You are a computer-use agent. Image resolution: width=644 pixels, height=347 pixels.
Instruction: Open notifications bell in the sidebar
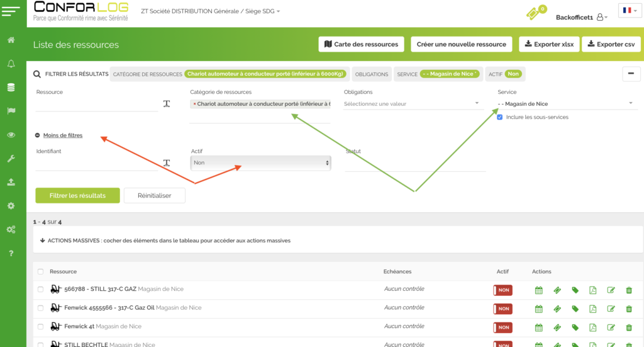click(x=11, y=64)
